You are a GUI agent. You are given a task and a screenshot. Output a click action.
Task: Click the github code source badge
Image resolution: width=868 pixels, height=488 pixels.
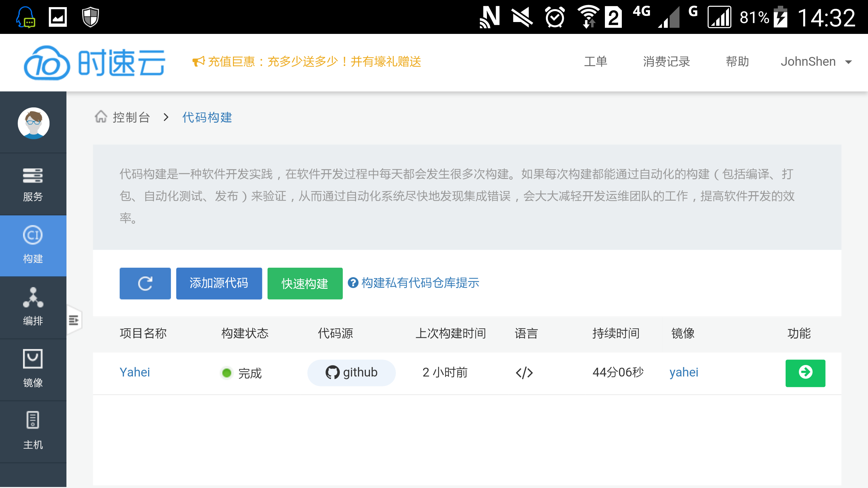[x=351, y=372]
